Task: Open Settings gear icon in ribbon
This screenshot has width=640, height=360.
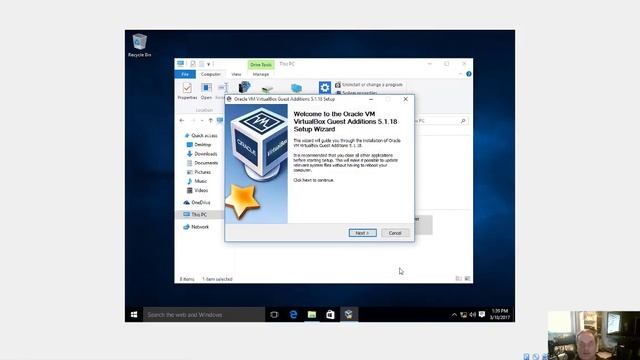Action: [325, 87]
